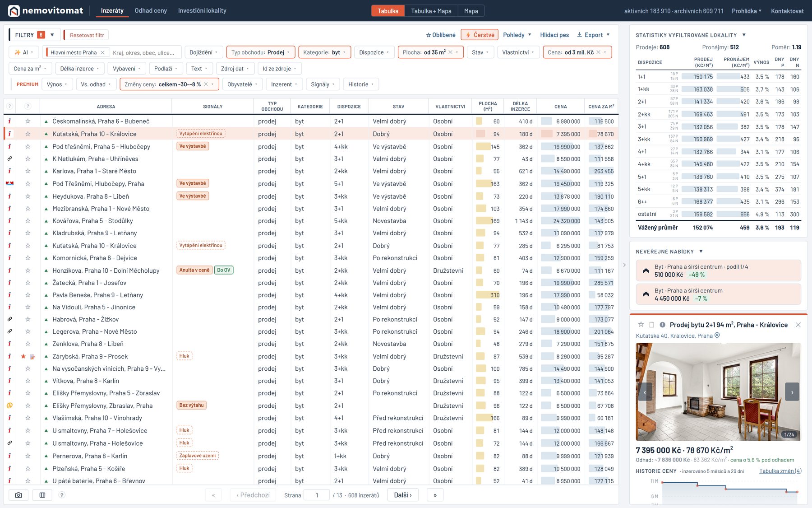The image size is (812, 508).
Task: Open link icon for K Netlukám, Uhříněves row
Action: point(9,158)
